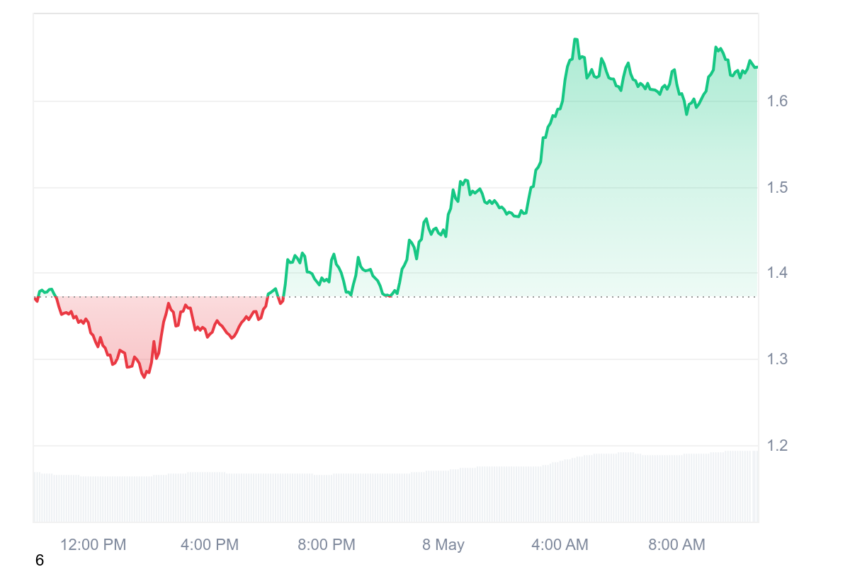Viewport: 850px width, 567px height.
Task: Click the 8:00 PM time axis label
Action: [x=326, y=544]
